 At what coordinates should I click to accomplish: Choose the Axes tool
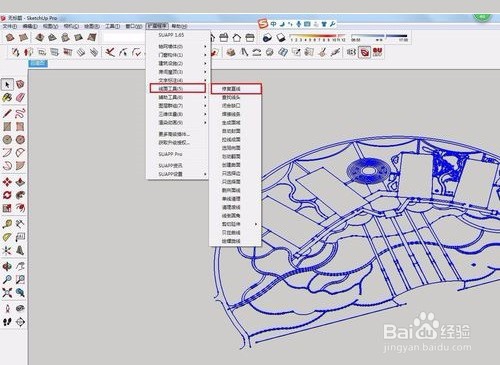(x=7, y=250)
